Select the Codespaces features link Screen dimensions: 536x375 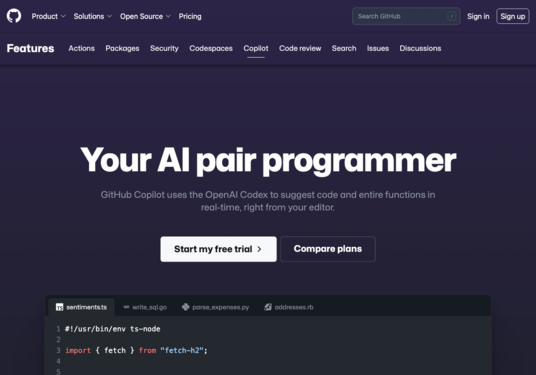pyautogui.click(x=211, y=49)
